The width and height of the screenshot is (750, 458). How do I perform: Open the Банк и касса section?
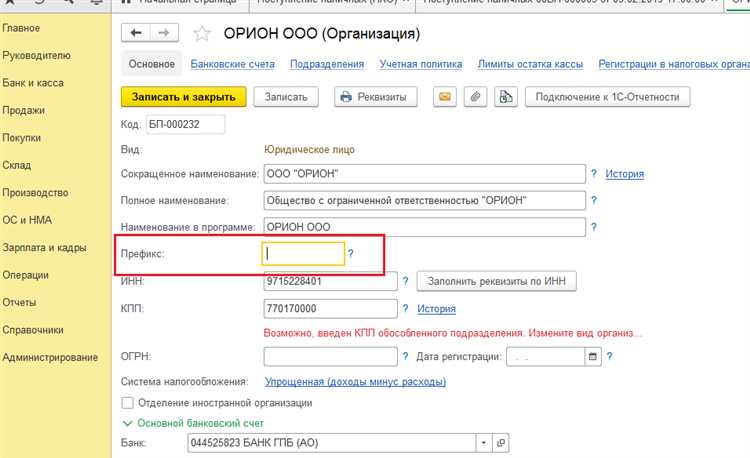[x=33, y=83]
